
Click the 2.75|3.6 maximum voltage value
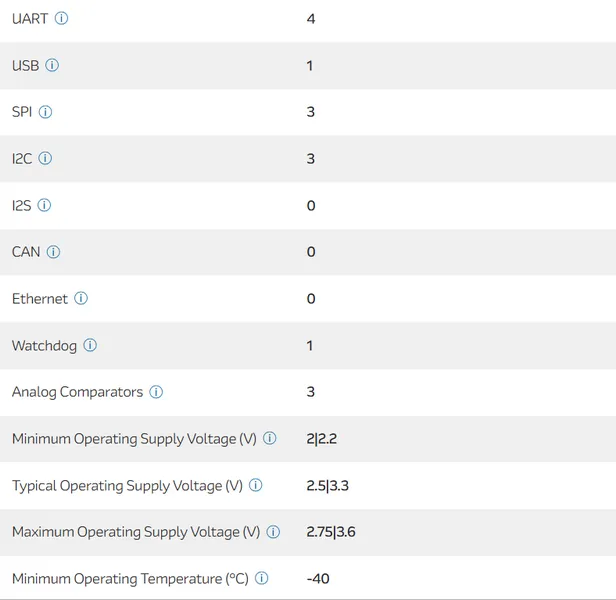331,532
